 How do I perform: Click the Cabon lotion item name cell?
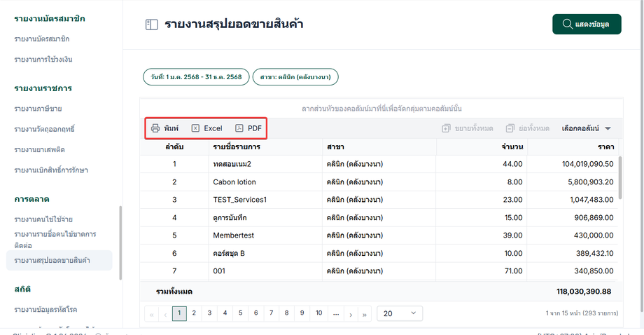pos(266,182)
